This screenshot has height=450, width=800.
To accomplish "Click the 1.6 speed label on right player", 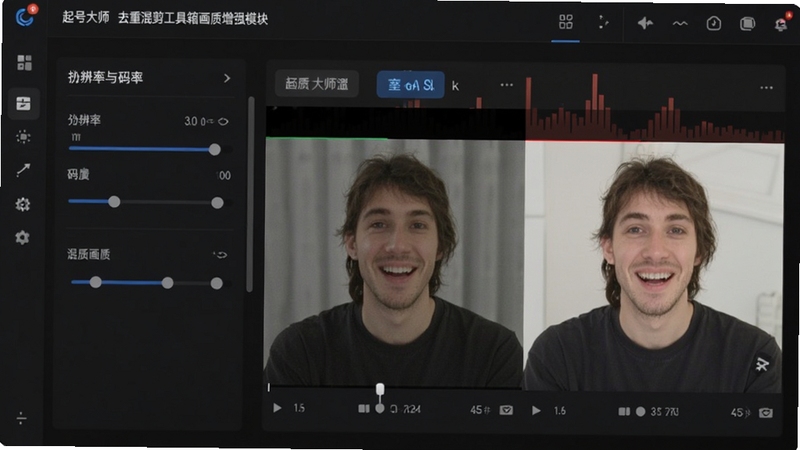I will click(560, 411).
